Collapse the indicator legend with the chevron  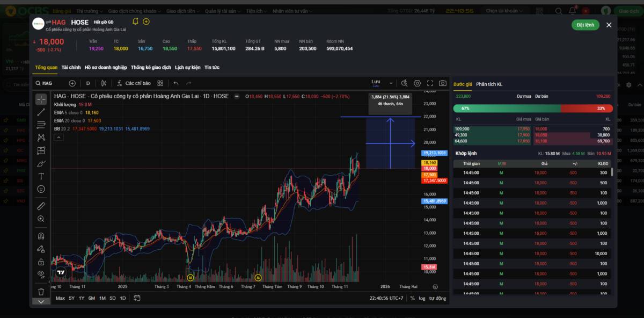tap(58, 138)
